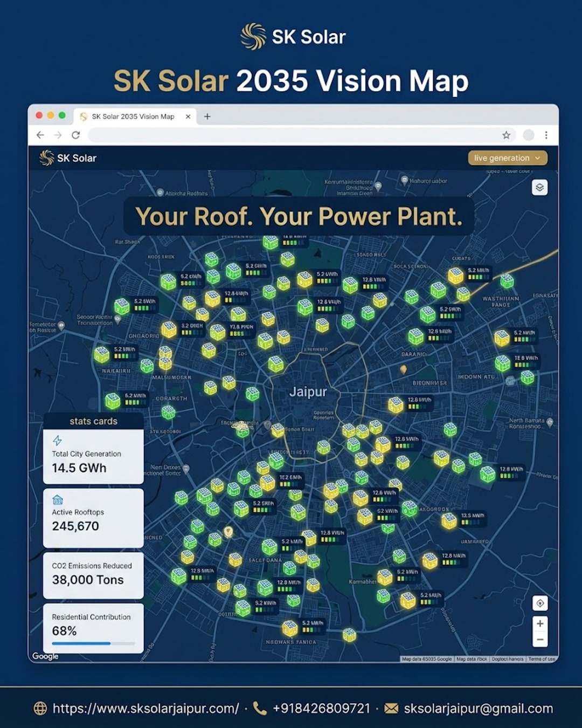Go back with the browser back arrow
This screenshot has height=728, width=582.
click(40, 135)
